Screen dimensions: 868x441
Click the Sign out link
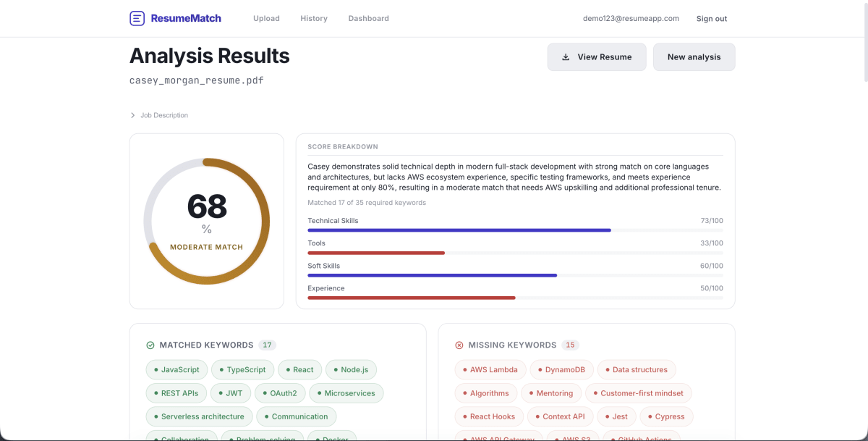711,19
